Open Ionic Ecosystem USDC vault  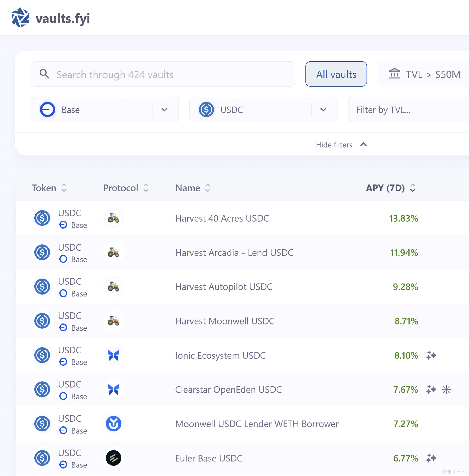pos(220,355)
